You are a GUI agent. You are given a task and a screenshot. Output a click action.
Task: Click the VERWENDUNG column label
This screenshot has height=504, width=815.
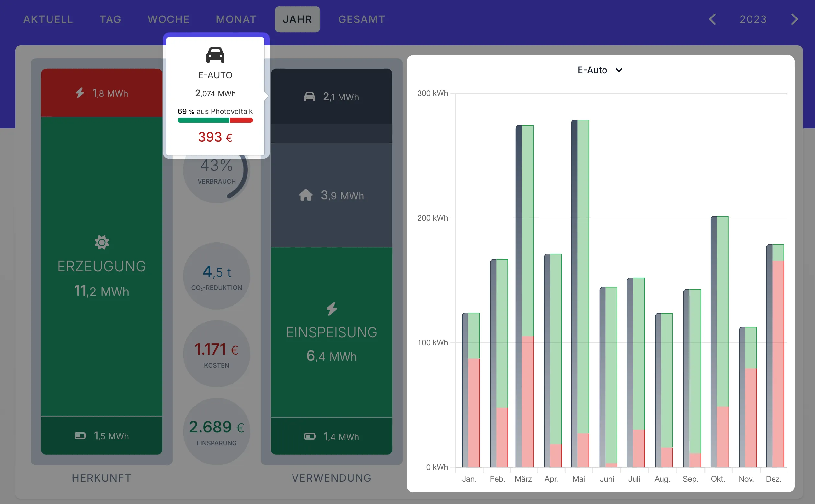(331, 478)
